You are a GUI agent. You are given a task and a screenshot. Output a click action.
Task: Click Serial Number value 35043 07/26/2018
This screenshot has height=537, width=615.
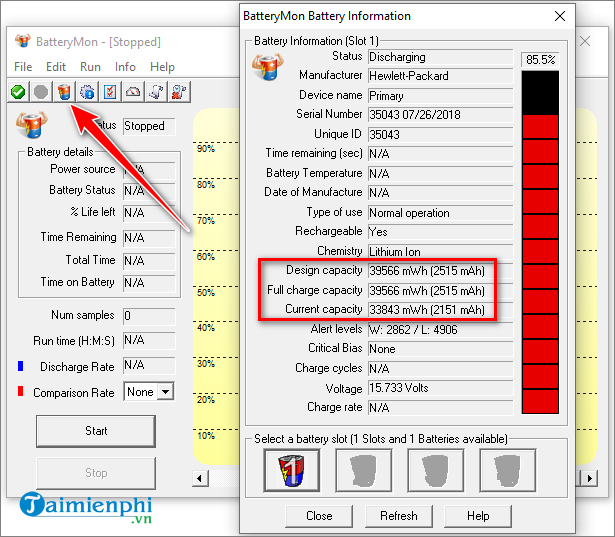[x=440, y=115]
